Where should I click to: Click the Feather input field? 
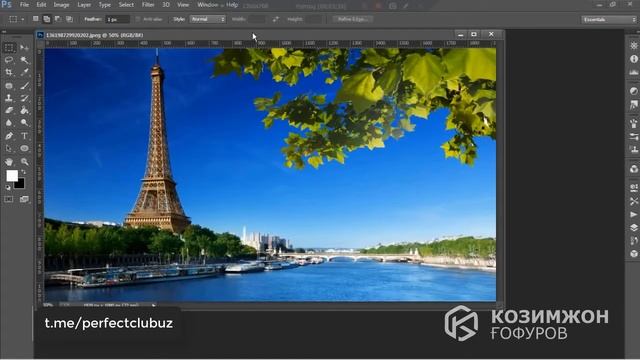click(118, 19)
